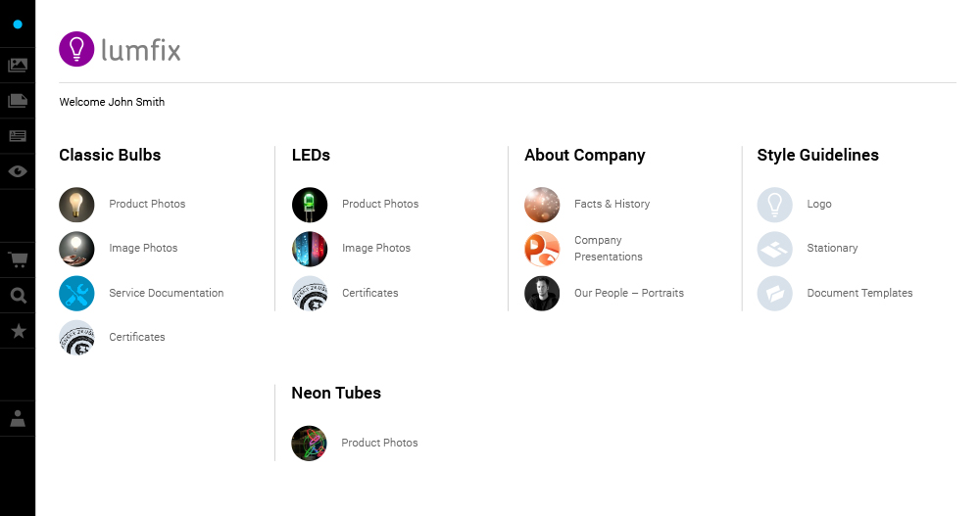The width and height of the screenshot is (980, 516).
Task: Open Service Documentation link
Action: coord(166,293)
